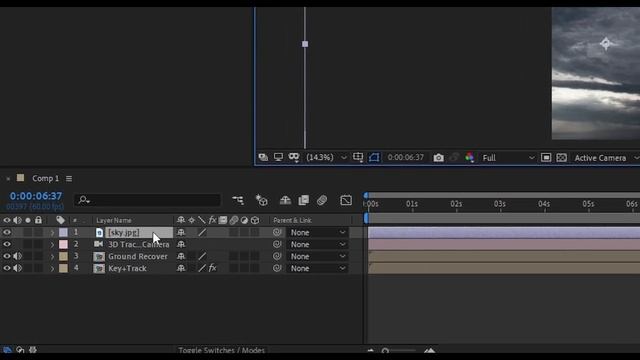The image size is (640, 360).
Task: Toggle the effects fx switch on Key+Track
Action: [x=212, y=268]
